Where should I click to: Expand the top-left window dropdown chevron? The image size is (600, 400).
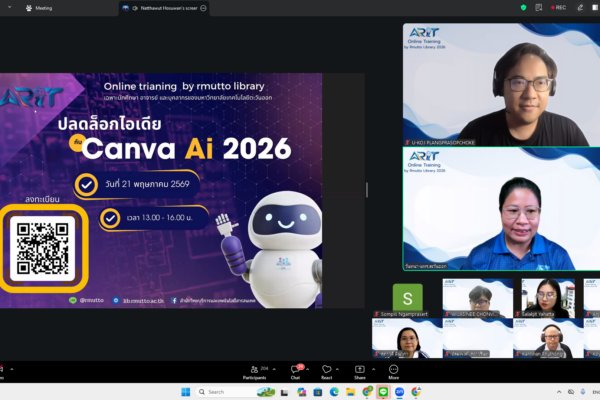[x=10, y=7]
